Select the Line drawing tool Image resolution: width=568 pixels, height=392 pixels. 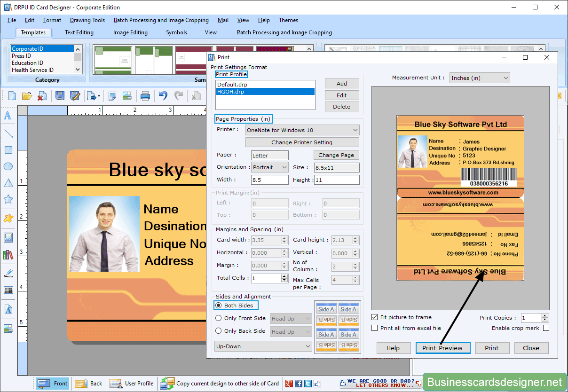coord(8,133)
